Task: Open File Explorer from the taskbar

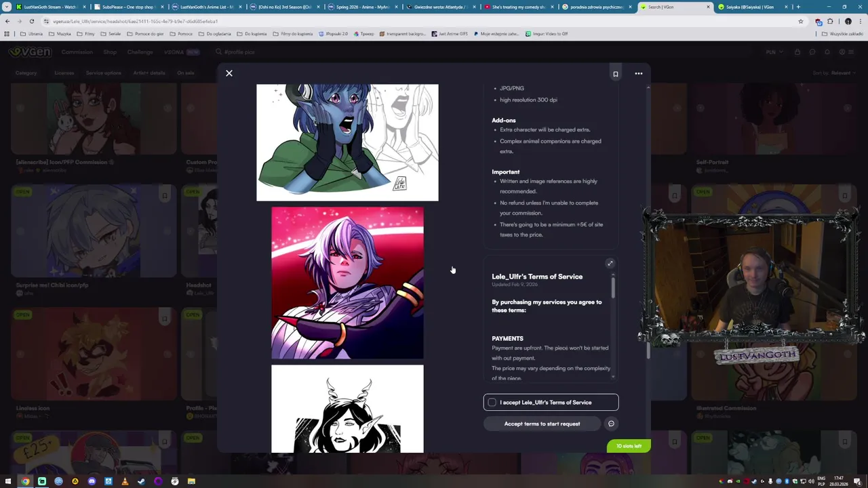Action: [x=191, y=481]
